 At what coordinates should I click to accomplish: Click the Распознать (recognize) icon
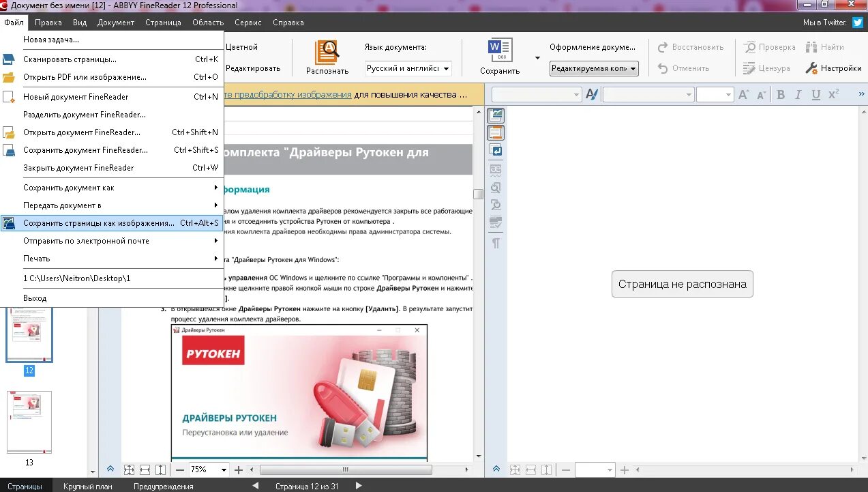(327, 52)
